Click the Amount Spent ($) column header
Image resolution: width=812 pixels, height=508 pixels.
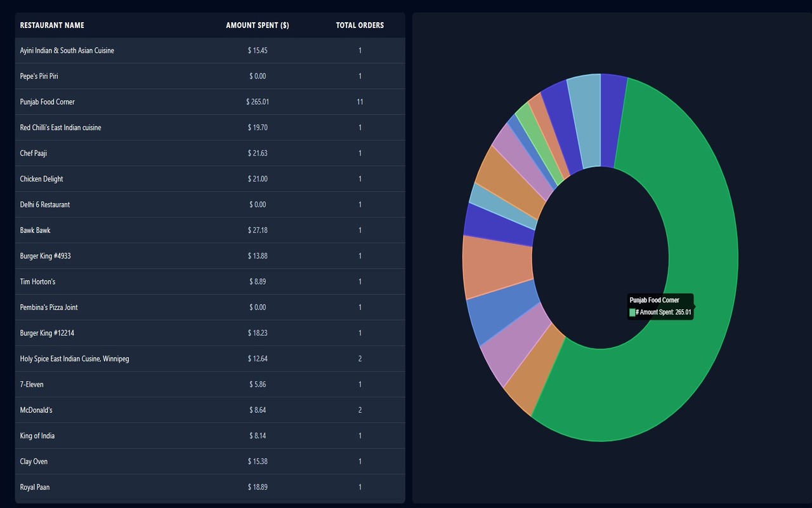pyautogui.click(x=258, y=25)
